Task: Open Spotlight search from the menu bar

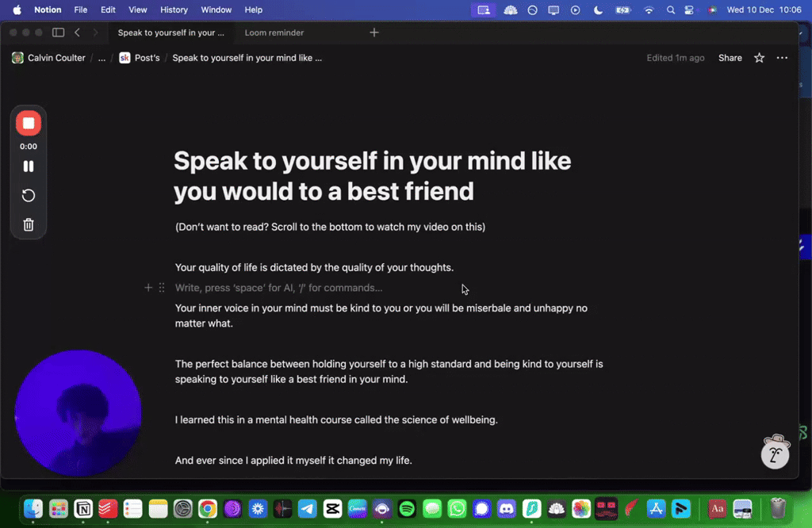Action: click(x=670, y=10)
